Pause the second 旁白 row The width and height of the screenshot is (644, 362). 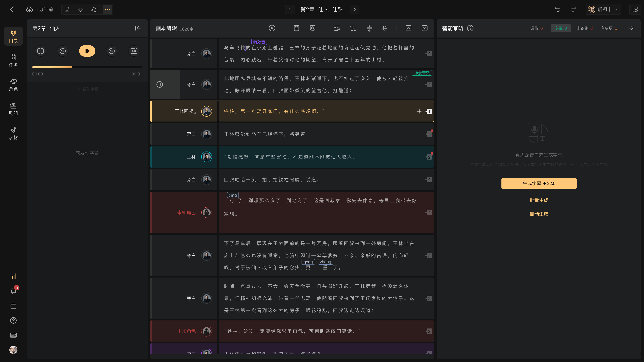click(159, 84)
